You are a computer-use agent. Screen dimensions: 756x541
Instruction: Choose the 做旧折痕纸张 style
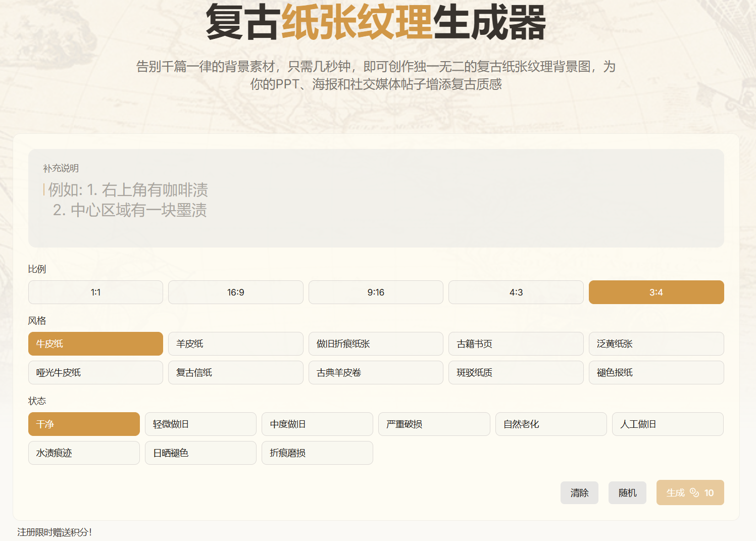(376, 344)
